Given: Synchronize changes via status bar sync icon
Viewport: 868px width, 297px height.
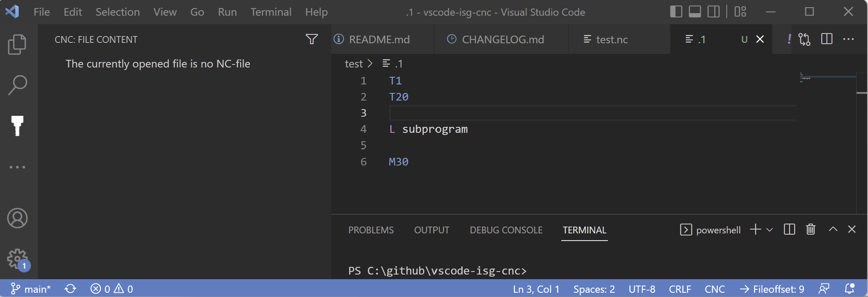Looking at the screenshot, I should [70, 289].
